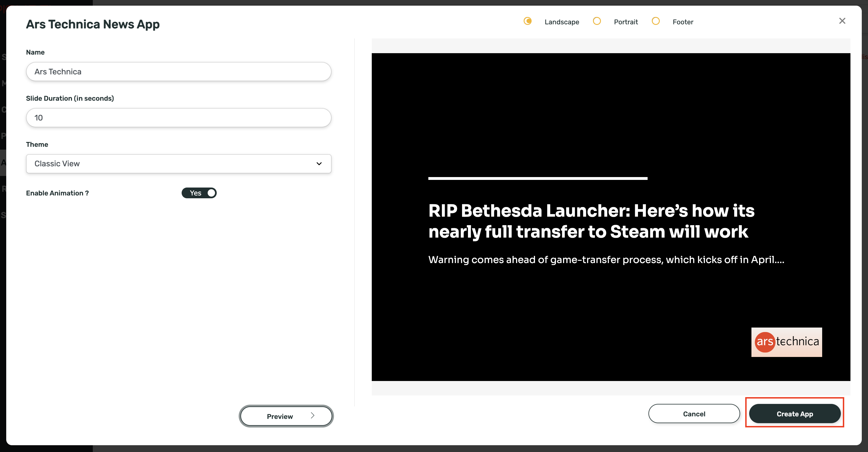868x452 pixels.
Task: Click the Cancel button
Action: [x=694, y=414]
